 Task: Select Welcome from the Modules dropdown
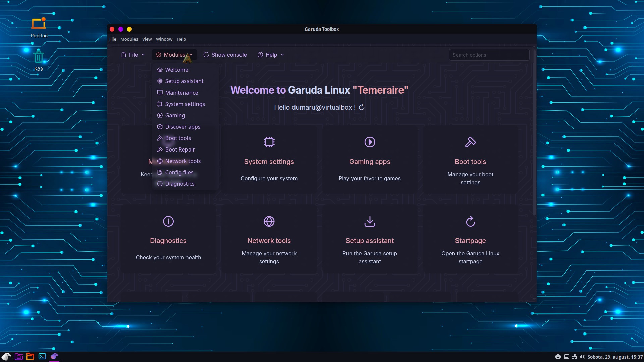185,70
